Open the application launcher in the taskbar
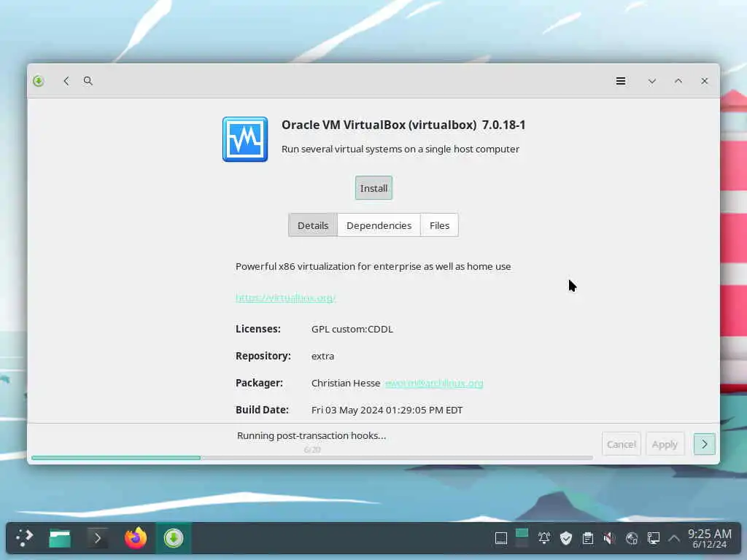Screen dimensions: 747x560 pyautogui.click(x=24, y=538)
